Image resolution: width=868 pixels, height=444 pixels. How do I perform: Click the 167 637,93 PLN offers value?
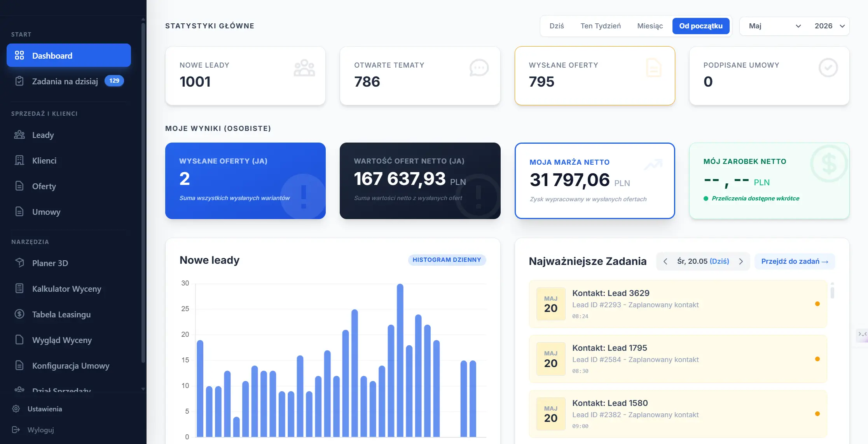[410, 179]
